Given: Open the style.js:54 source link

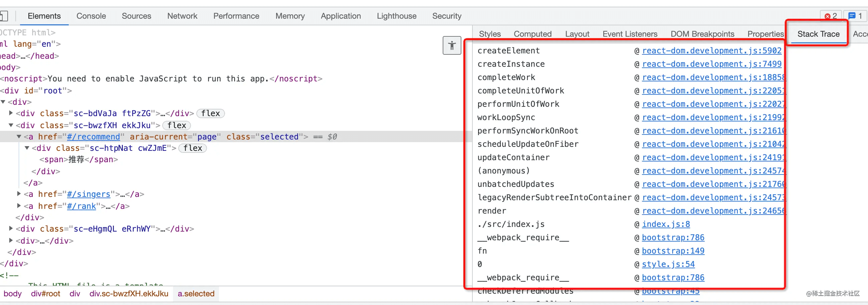Looking at the screenshot, I should click(668, 264).
